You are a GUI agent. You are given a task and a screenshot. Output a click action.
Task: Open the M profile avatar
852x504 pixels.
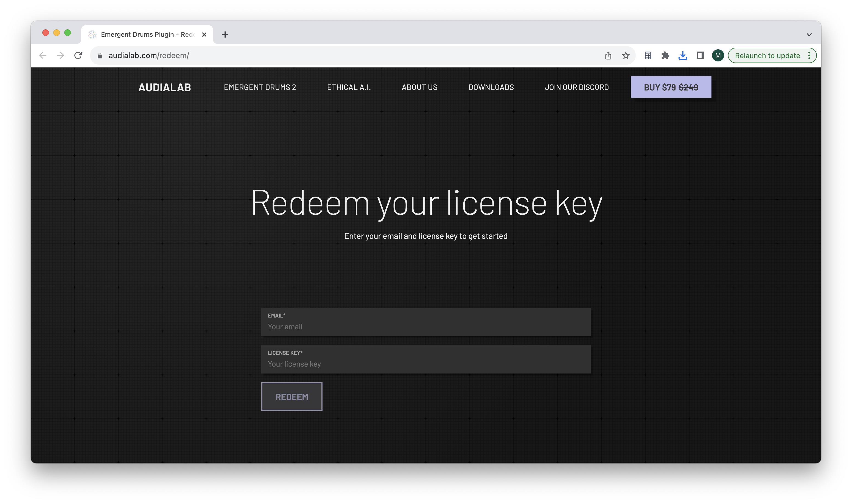click(x=718, y=55)
